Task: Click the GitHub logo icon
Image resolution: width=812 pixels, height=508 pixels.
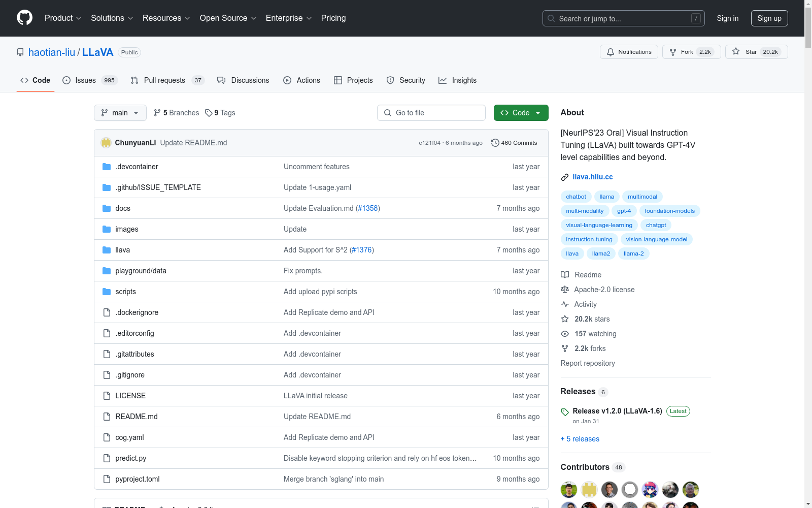Action: (x=24, y=18)
